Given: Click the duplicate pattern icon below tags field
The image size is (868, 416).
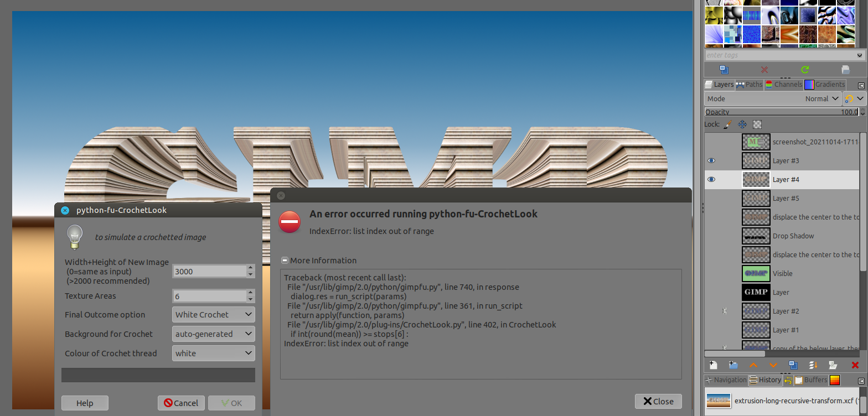Looking at the screenshot, I should (x=724, y=70).
